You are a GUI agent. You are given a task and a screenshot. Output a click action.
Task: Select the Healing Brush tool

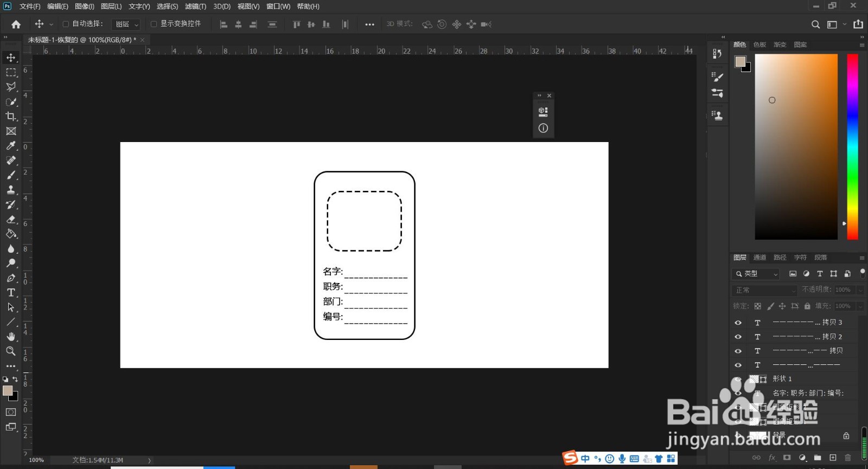[x=11, y=160]
